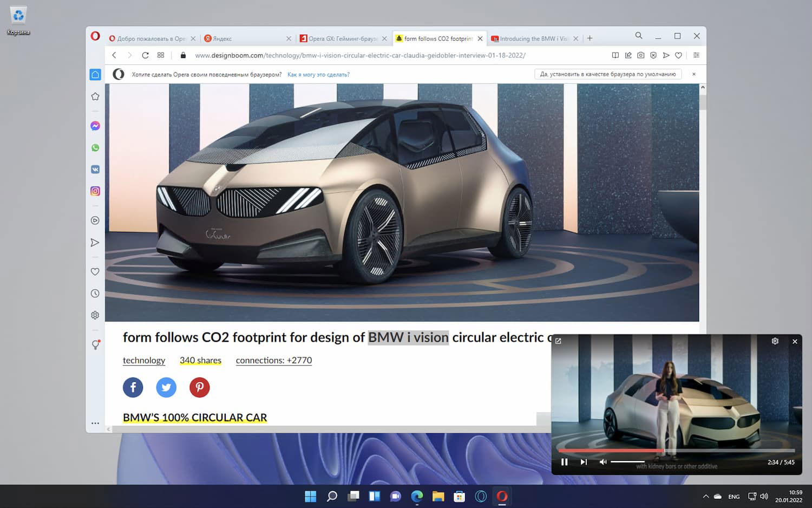Open pop-out video settings gear
This screenshot has width=812, height=508.
(x=775, y=341)
